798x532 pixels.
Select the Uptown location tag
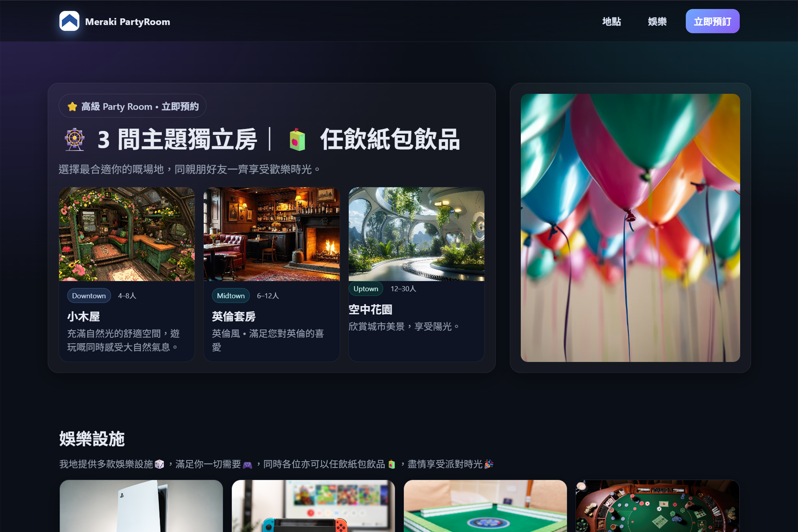[x=366, y=289]
